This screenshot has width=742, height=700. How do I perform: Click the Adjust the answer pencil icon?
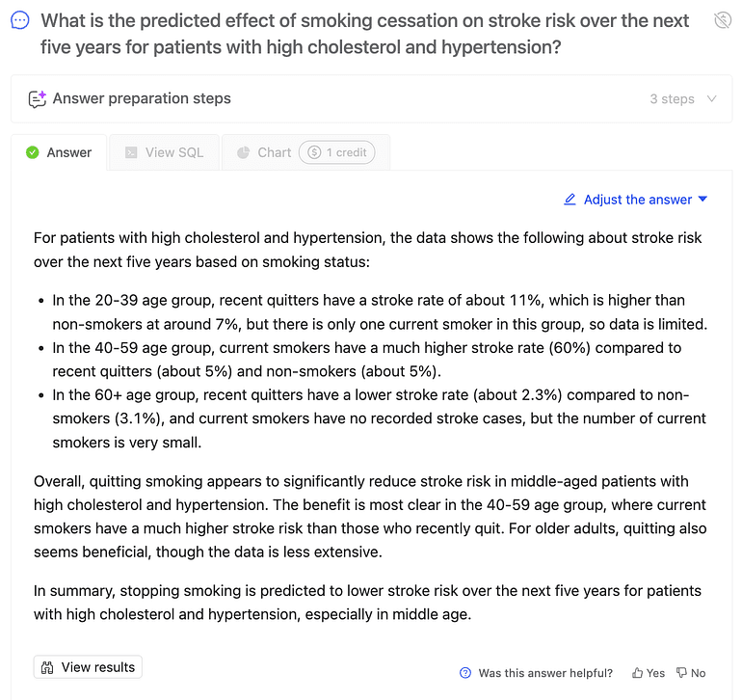(x=569, y=200)
